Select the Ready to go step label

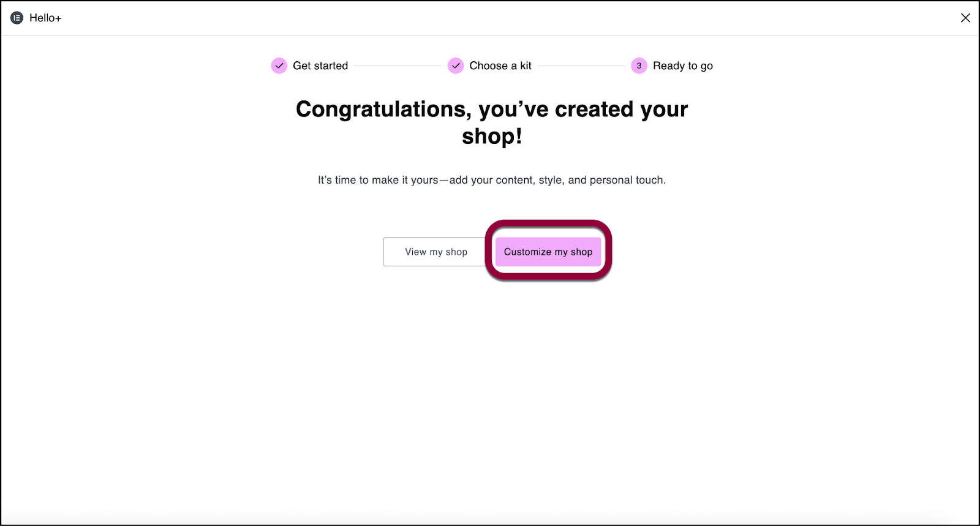pyautogui.click(x=683, y=66)
